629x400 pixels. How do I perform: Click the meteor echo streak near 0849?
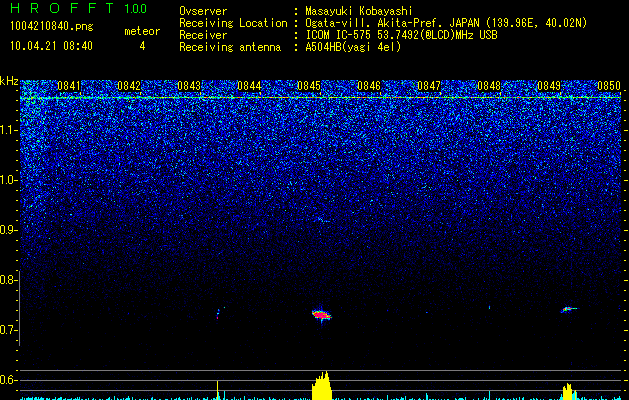tap(569, 309)
